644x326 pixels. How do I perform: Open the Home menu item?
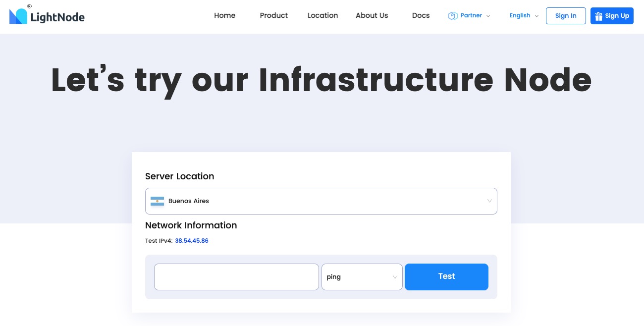225,15
